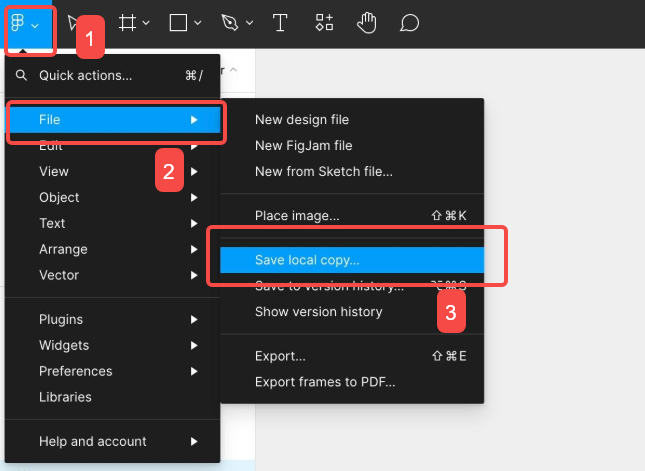Expand arrow beside Plugins menu item

[194, 320]
